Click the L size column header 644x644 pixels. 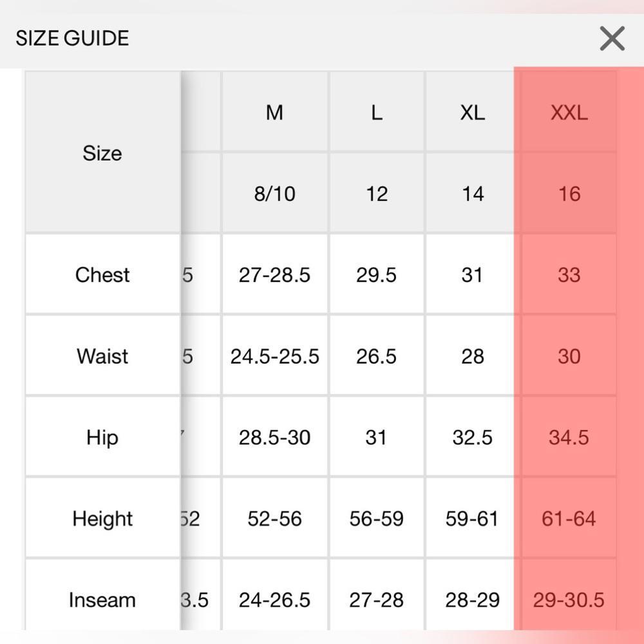377,113
